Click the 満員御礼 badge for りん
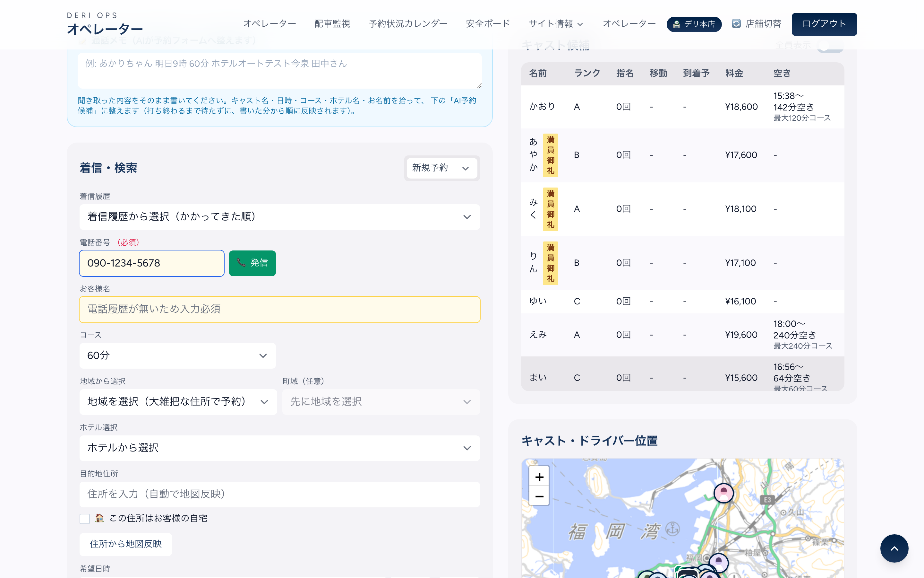 (x=550, y=263)
